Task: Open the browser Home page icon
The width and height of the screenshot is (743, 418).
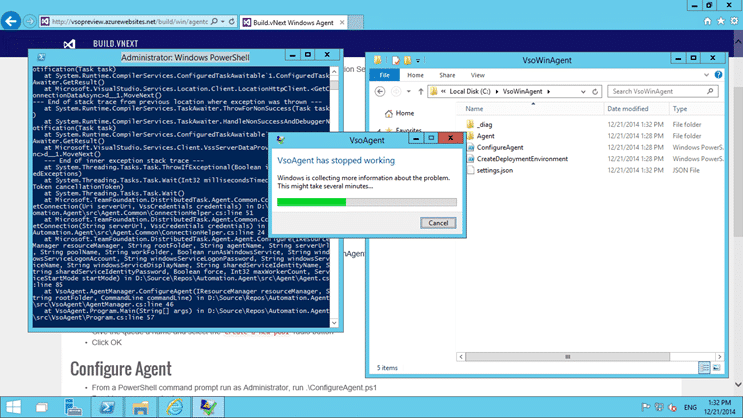Action: point(707,21)
